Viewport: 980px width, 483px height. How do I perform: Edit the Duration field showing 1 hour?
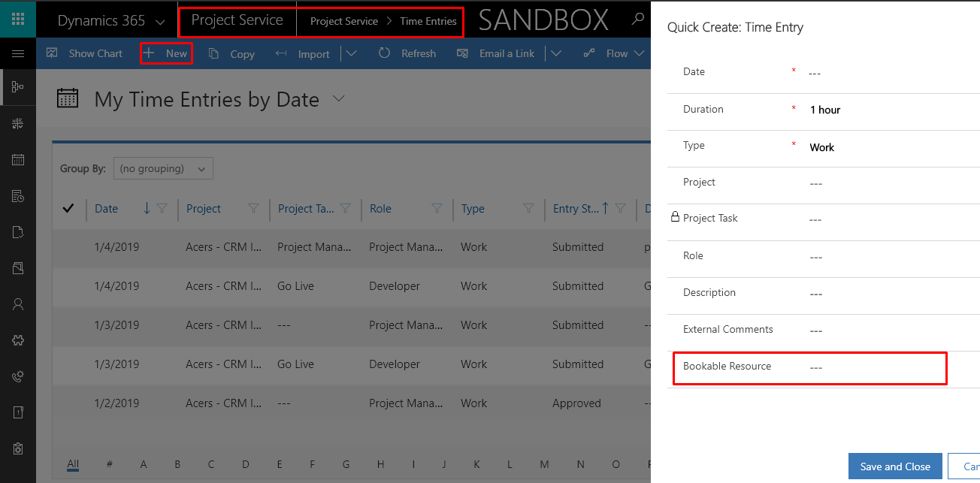(x=824, y=110)
